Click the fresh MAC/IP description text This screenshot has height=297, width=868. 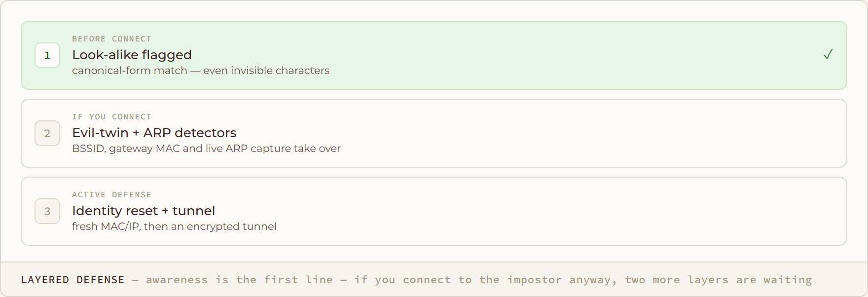point(174,226)
